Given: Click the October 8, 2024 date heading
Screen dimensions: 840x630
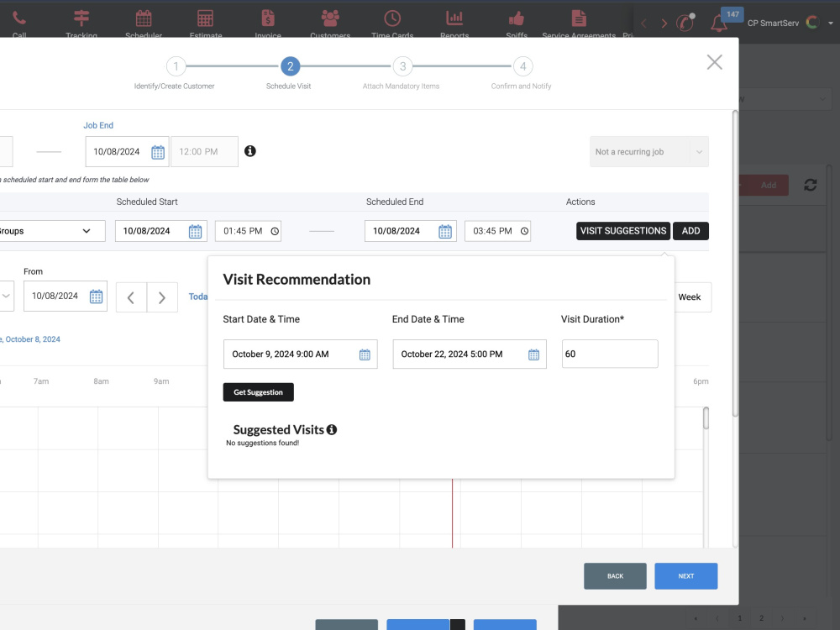Looking at the screenshot, I should tap(30, 339).
